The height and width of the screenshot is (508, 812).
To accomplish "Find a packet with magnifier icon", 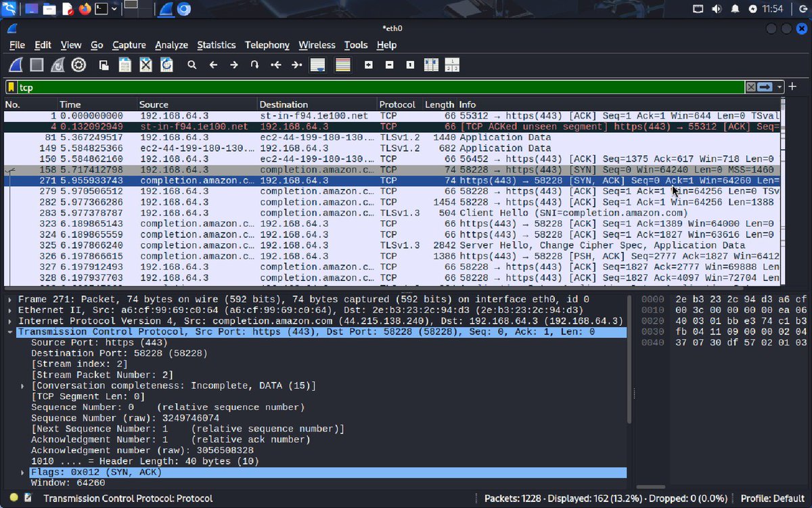I will (192, 65).
